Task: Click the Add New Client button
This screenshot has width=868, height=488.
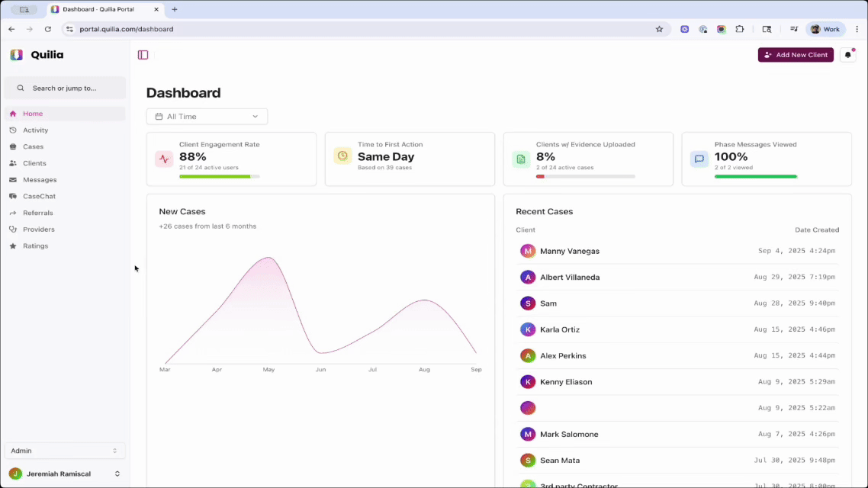Action: coord(796,54)
